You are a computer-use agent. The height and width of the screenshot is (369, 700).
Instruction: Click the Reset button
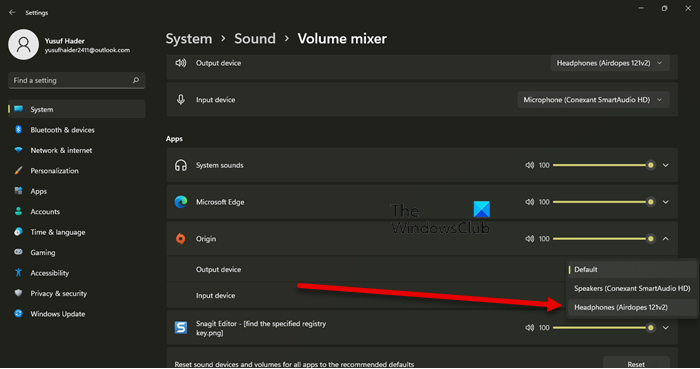pyautogui.click(x=636, y=364)
